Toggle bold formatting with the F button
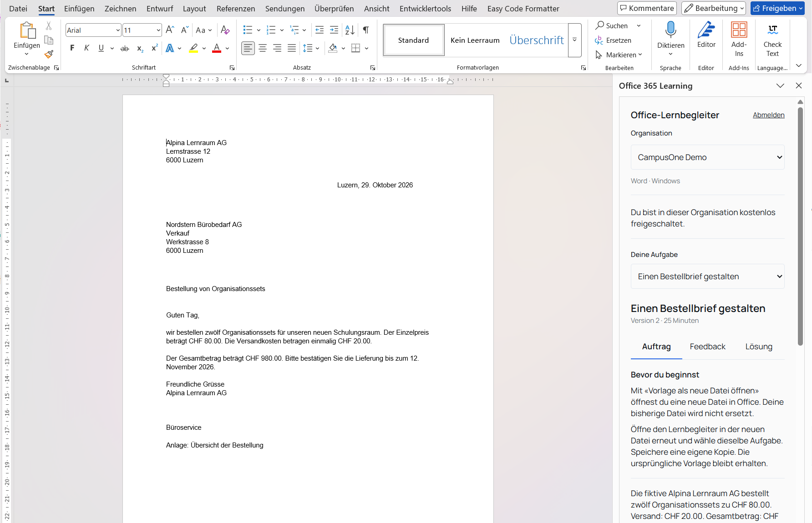The image size is (812, 523). pos(72,48)
